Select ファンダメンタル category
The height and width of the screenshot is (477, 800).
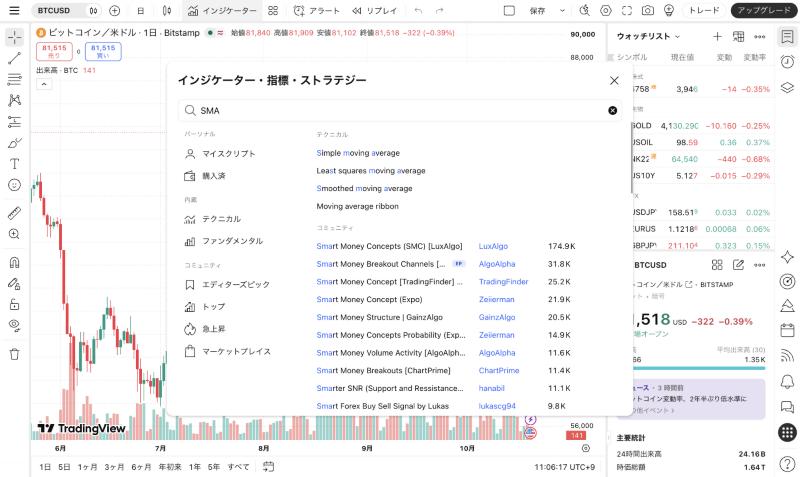(x=223, y=241)
